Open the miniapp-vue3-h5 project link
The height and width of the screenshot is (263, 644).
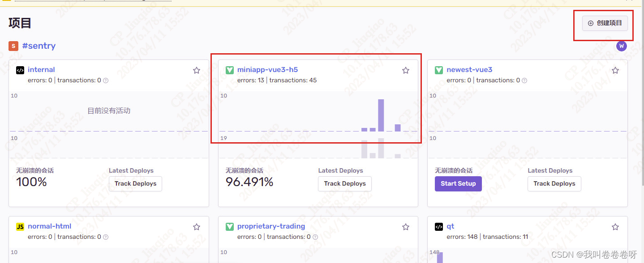click(267, 70)
